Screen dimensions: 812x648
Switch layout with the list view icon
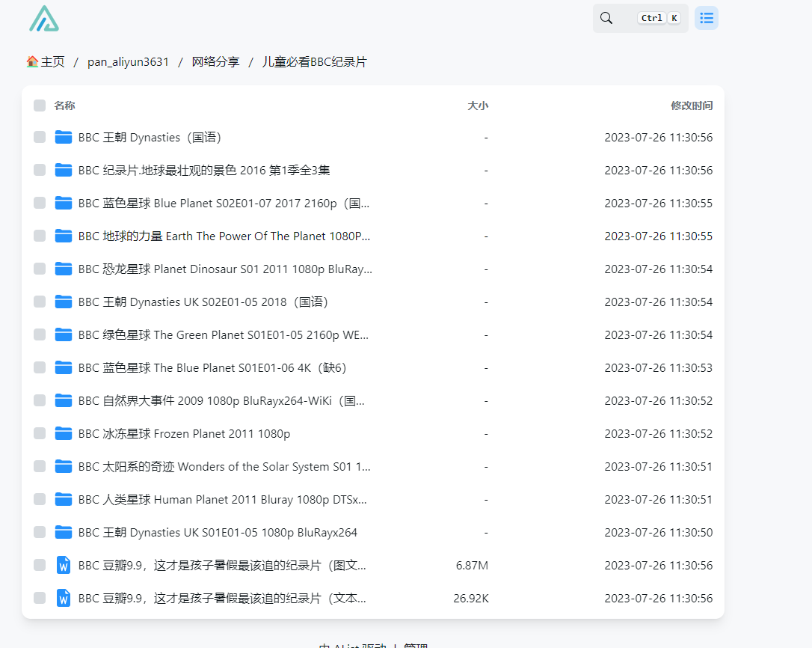click(x=706, y=18)
